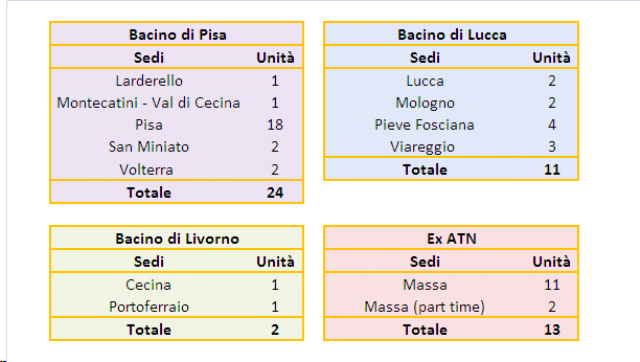Select the Viareggio cell
640x362 pixels.
pyautogui.click(x=422, y=147)
